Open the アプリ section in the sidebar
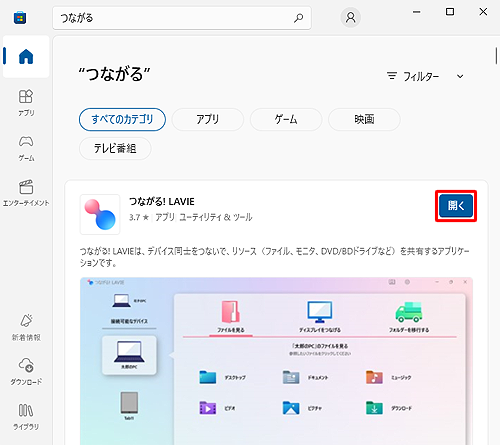The image size is (500, 445). 26,103
